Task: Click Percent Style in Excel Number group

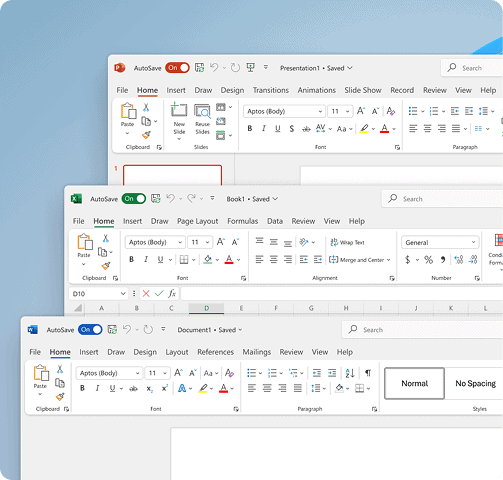Action: point(428,260)
